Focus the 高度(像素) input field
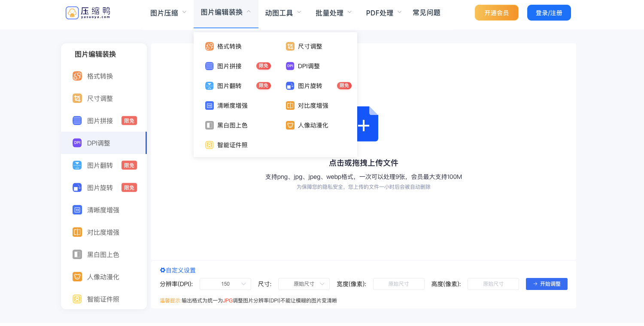The image size is (644, 326). click(493, 284)
